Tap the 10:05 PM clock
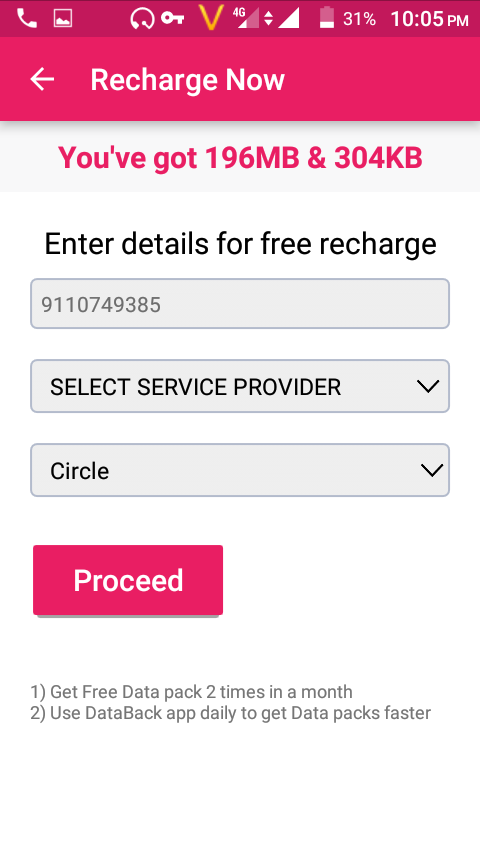This screenshot has width=480, height=854. click(429, 20)
